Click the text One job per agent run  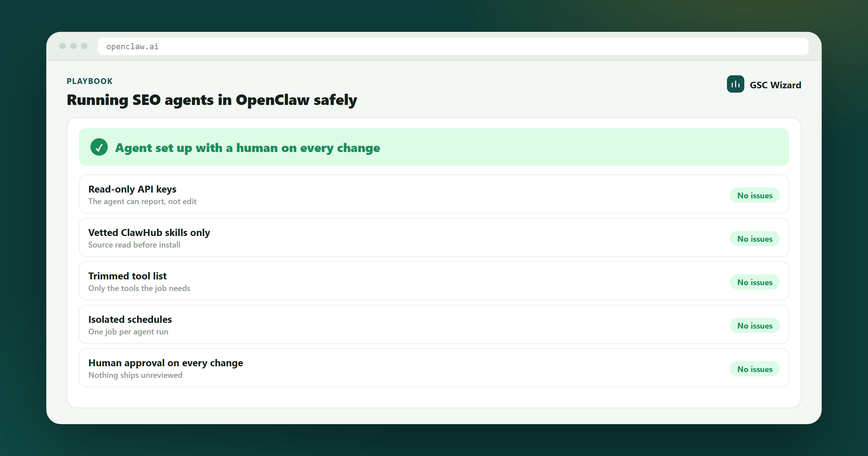click(x=128, y=332)
